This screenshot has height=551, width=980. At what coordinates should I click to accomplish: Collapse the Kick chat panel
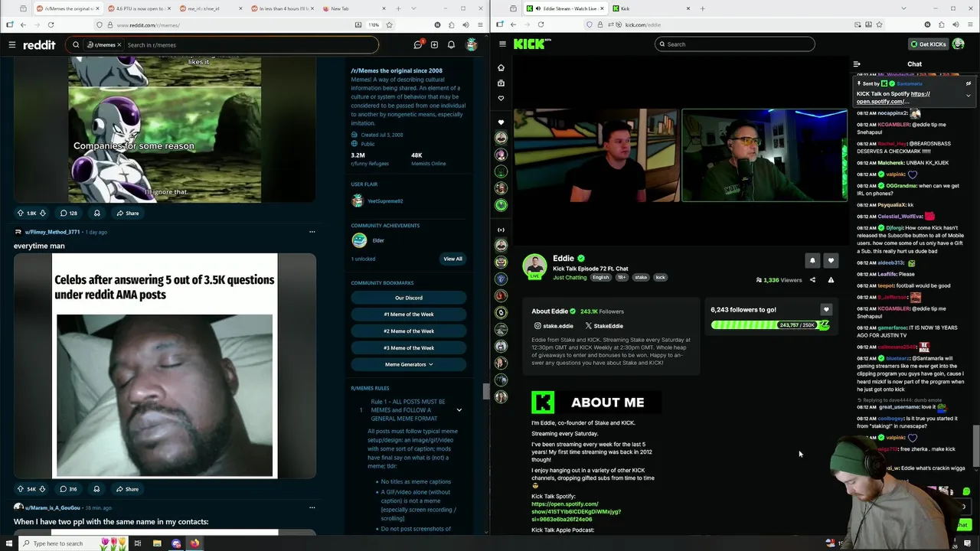pos(857,64)
